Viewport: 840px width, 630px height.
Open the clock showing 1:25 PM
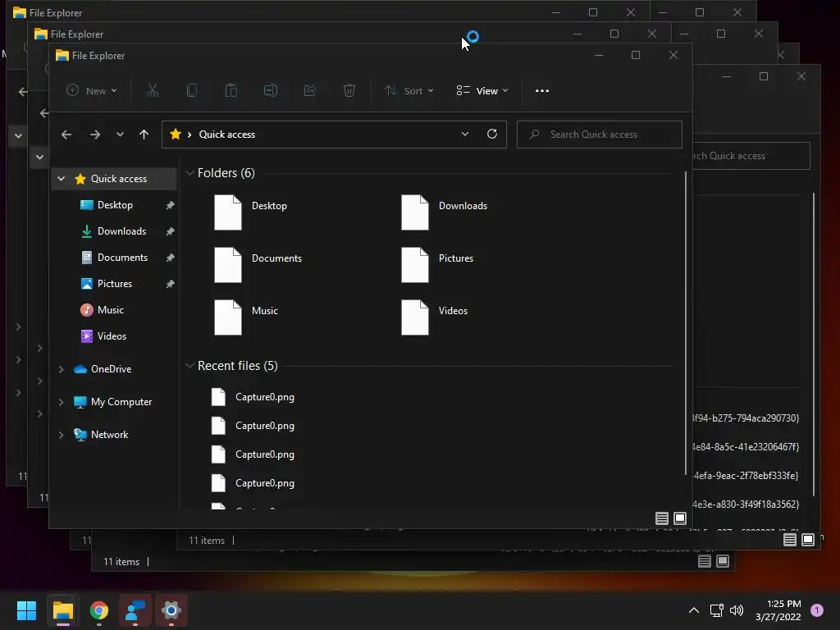[778, 610]
